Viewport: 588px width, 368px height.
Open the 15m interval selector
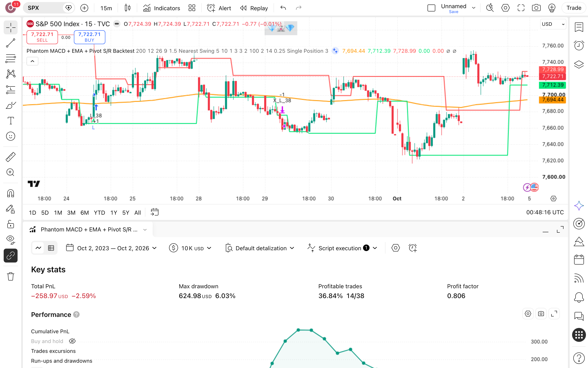[106, 8]
